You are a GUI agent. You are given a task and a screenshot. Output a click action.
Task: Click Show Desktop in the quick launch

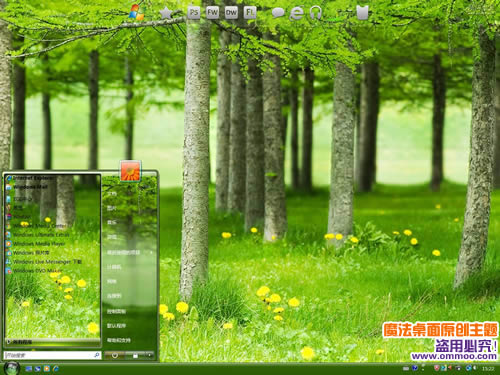[29, 368]
